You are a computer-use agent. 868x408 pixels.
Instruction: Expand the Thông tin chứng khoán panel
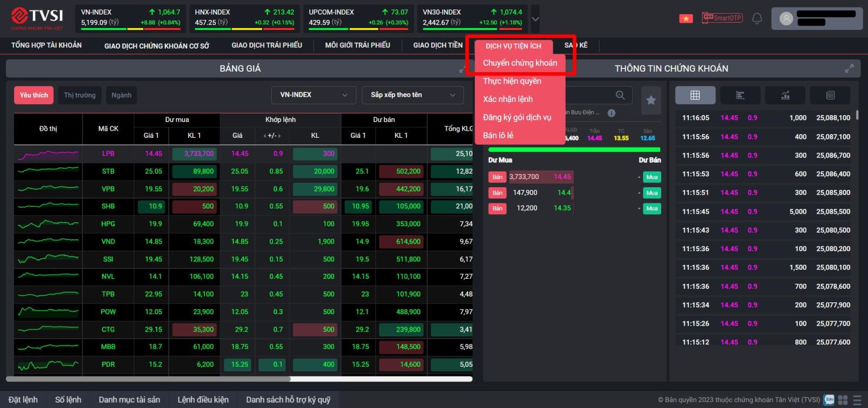(849, 68)
